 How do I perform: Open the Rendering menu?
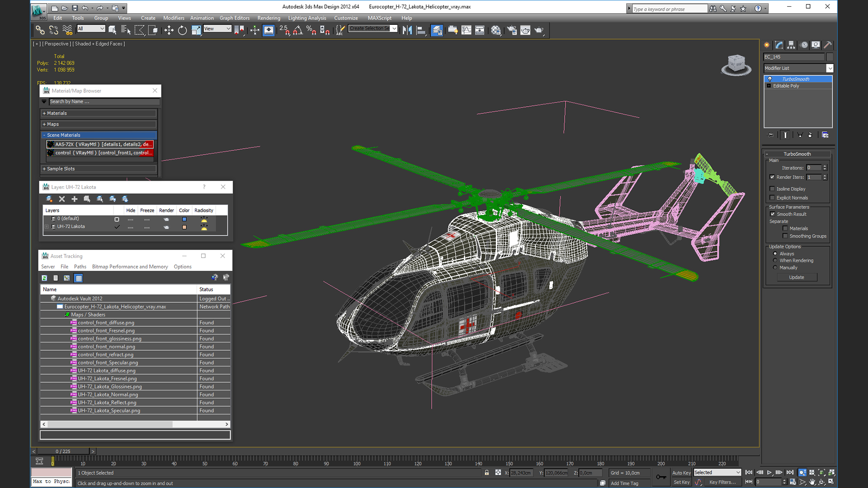pyautogui.click(x=269, y=18)
